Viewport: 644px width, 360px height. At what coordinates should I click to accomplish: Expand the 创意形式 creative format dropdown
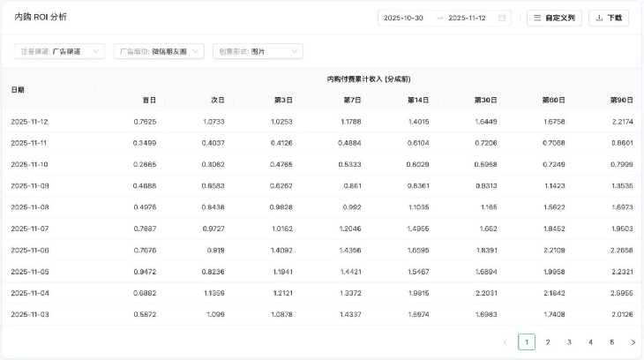tap(258, 52)
